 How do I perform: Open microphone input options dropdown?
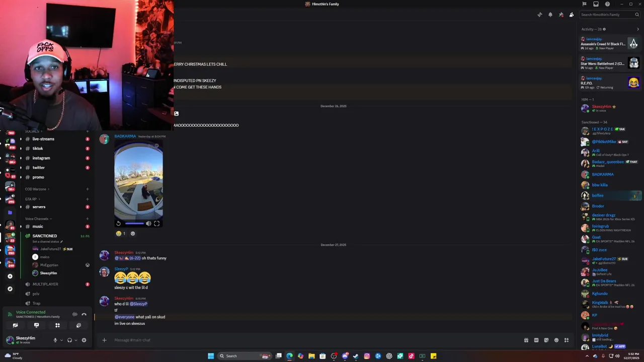pos(61,340)
